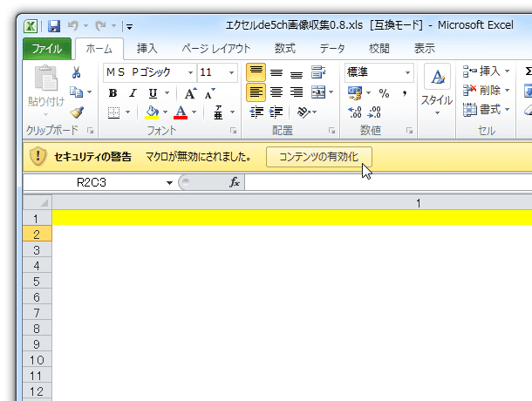Screen dimensions: 532x401
Task: Click the select-all corner button
Action: pyautogui.click(x=38, y=203)
